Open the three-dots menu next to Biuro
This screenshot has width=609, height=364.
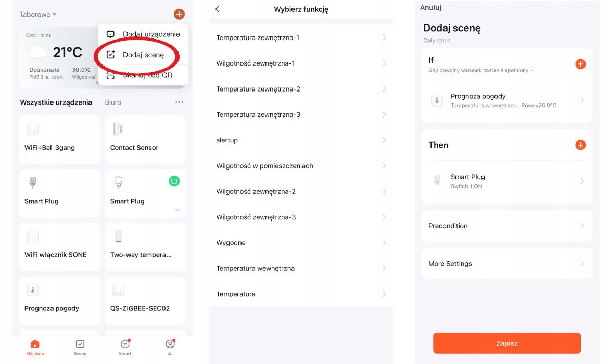pyautogui.click(x=179, y=102)
